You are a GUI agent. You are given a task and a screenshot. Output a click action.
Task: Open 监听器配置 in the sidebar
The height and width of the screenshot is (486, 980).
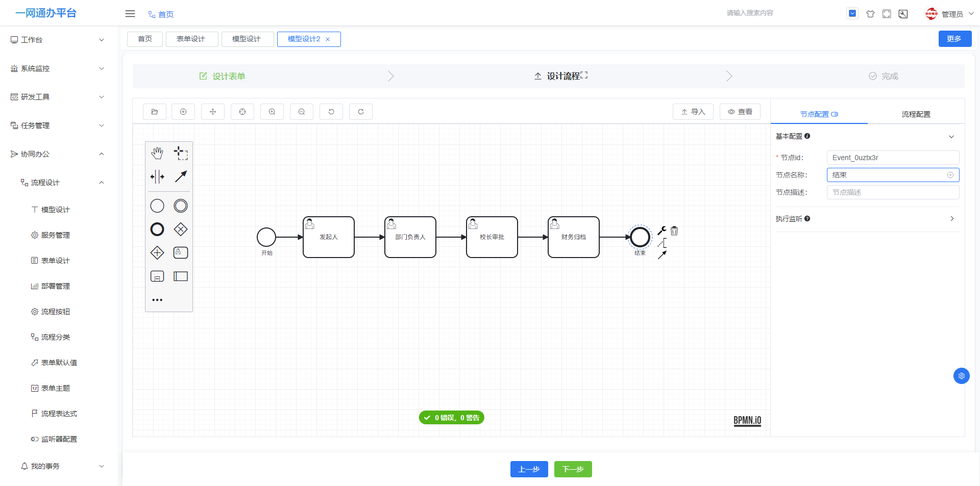coord(59,439)
